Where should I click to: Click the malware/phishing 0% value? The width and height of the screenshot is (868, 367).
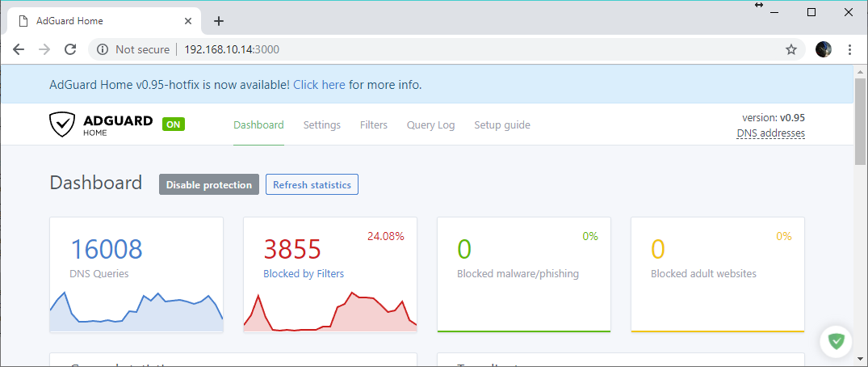(590, 236)
